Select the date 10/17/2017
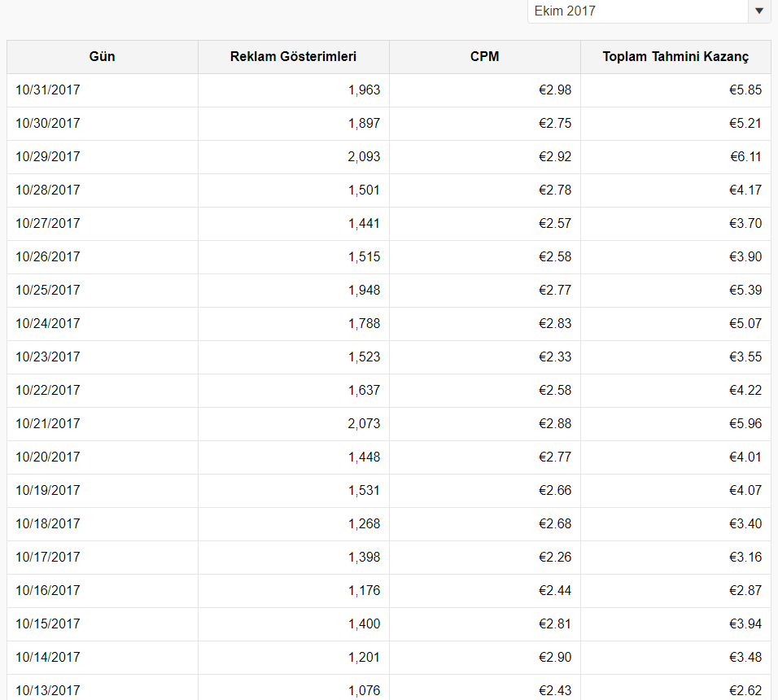 (x=48, y=557)
